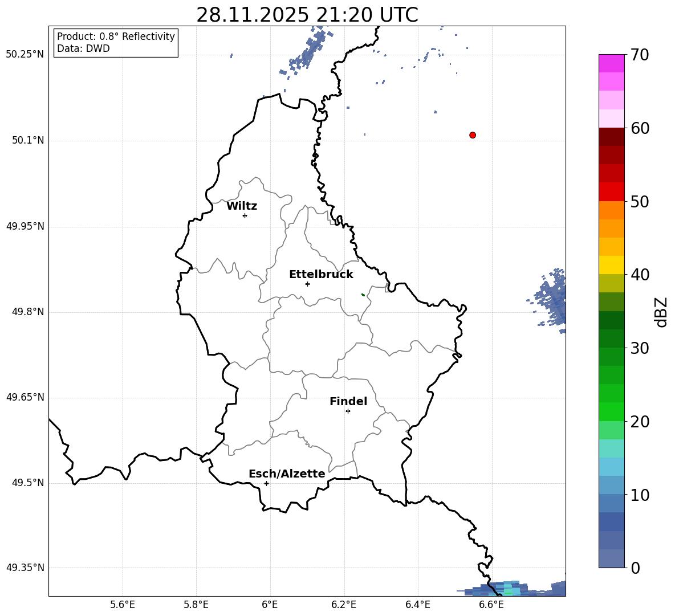This screenshot has width=675, height=616.
Task: Click the 6.6°E longitude label
Action: pos(491,605)
